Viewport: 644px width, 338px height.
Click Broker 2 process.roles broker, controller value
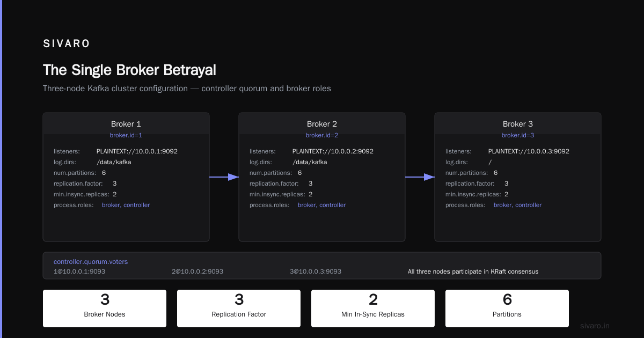322,205
